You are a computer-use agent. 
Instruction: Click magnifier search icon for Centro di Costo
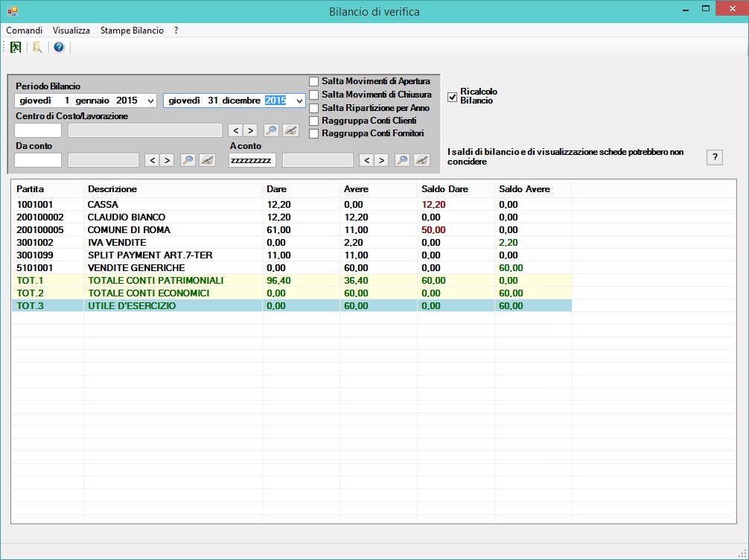pyautogui.click(x=272, y=130)
